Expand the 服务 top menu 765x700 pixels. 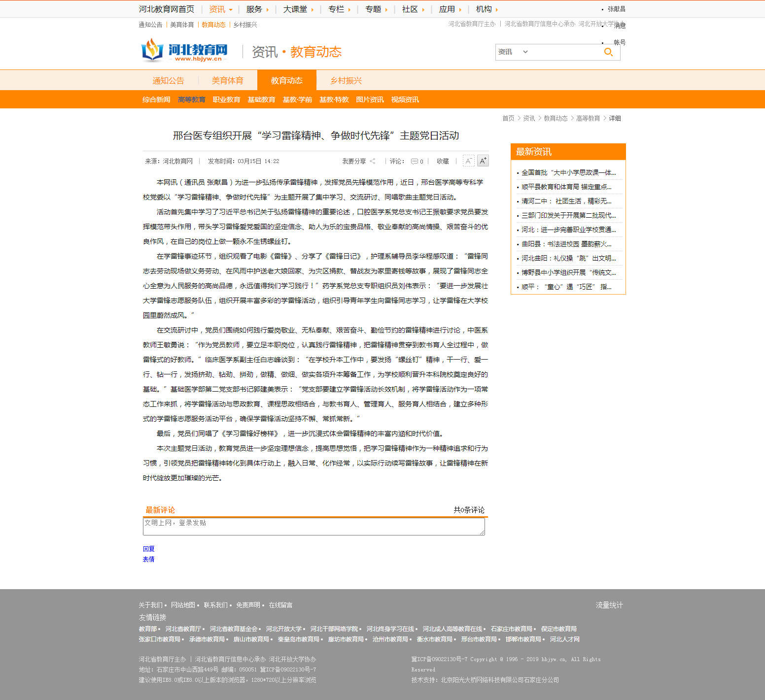[x=257, y=9]
